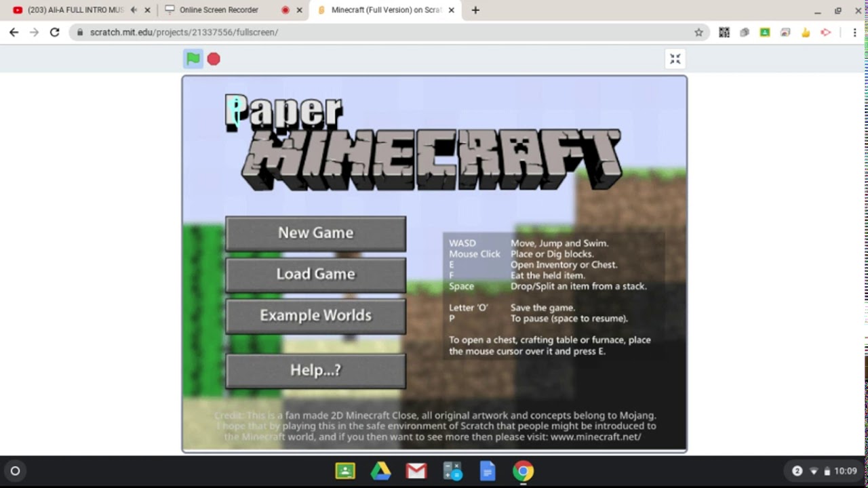Open the thumbs-up extension icon

tap(806, 32)
